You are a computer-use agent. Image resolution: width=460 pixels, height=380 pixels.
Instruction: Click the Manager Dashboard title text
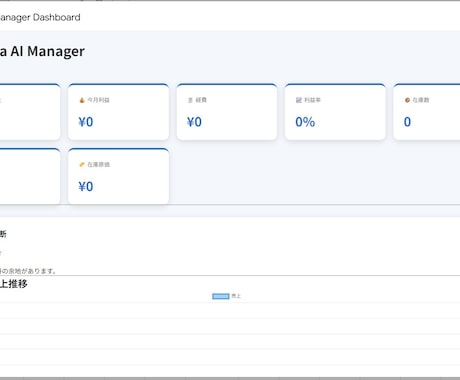pos(40,17)
